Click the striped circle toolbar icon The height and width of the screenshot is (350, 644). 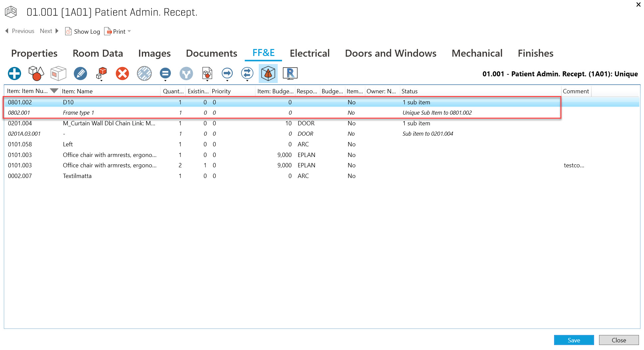pyautogui.click(x=144, y=74)
